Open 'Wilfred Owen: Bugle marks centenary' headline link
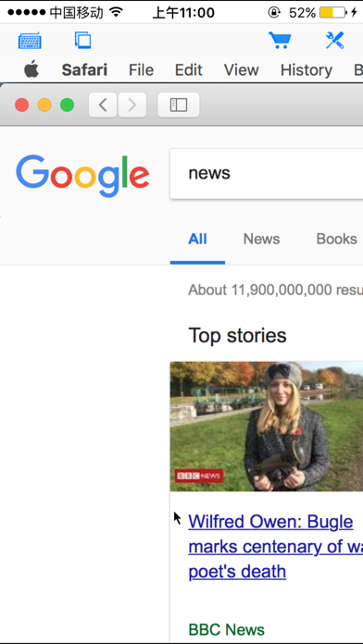The width and height of the screenshot is (363, 644). point(275,547)
